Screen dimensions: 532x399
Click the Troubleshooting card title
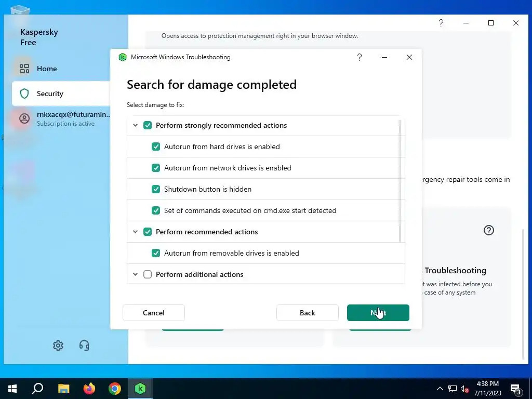pyautogui.click(x=455, y=270)
